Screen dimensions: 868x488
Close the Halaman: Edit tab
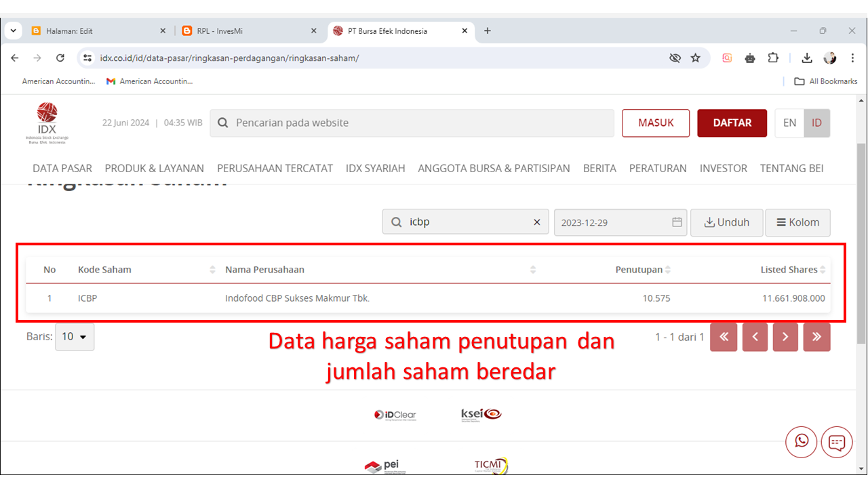pos(163,30)
